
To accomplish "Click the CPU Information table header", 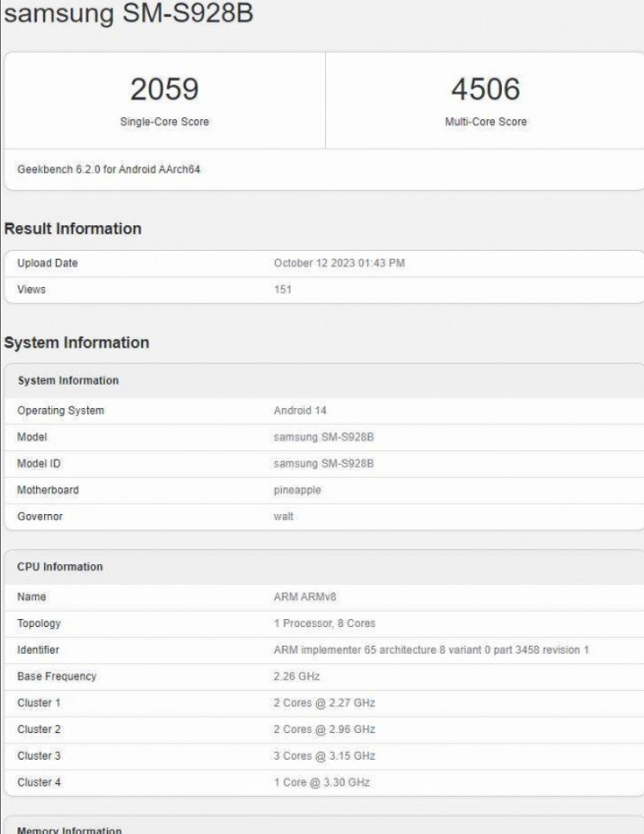I will click(60, 567).
